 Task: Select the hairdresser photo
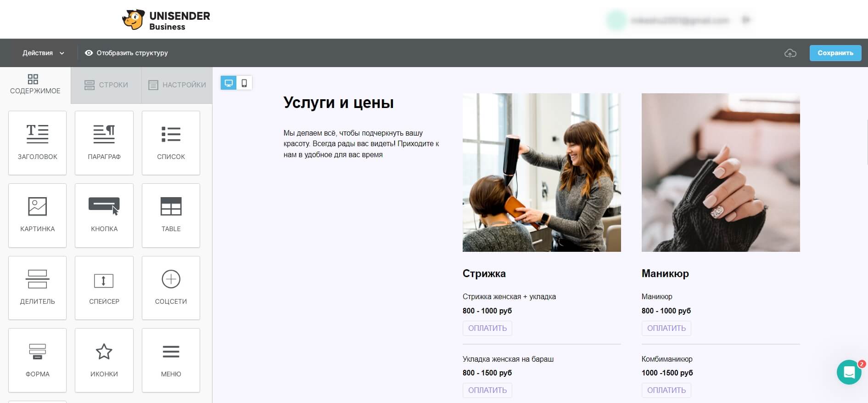542,172
